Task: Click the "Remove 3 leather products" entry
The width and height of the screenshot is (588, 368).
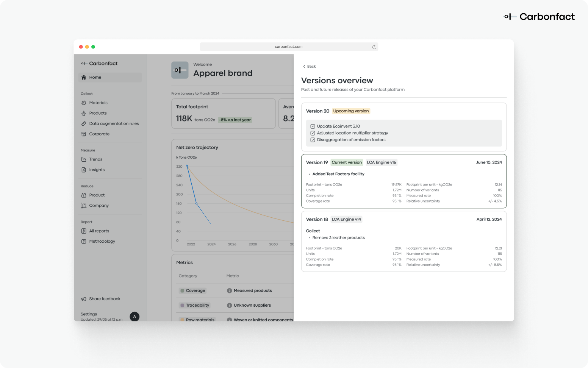Action: (x=339, y=238)
